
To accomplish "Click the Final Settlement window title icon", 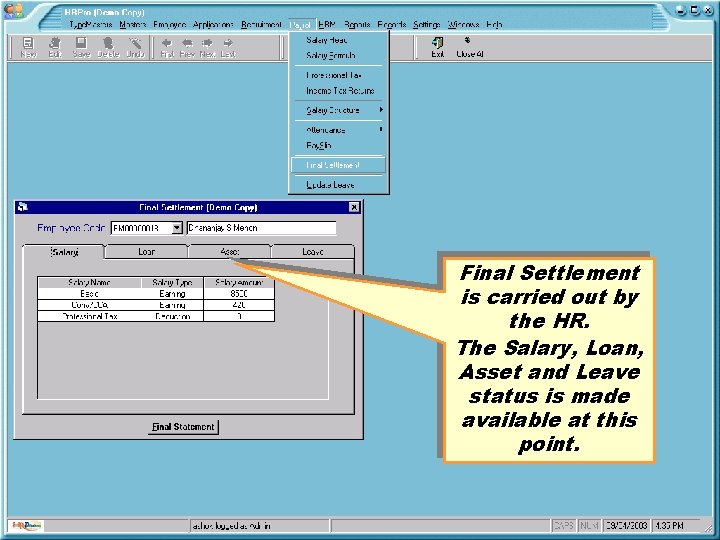I will (x=22, y=208).
